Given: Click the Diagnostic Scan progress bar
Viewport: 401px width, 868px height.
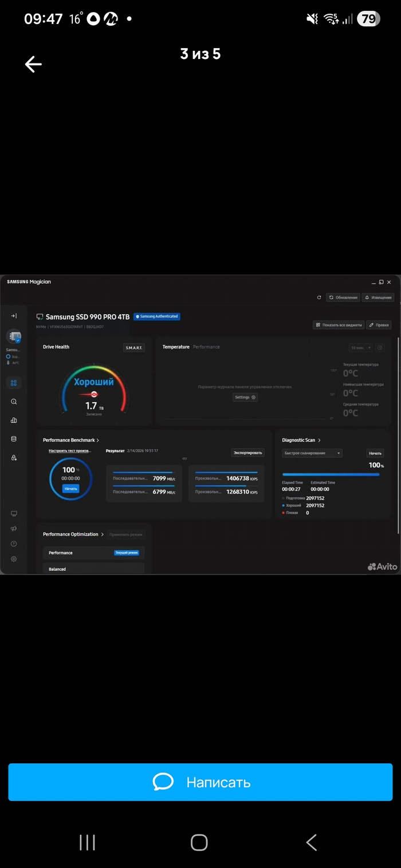Looking at the screenshot, I should pos(331,474).
